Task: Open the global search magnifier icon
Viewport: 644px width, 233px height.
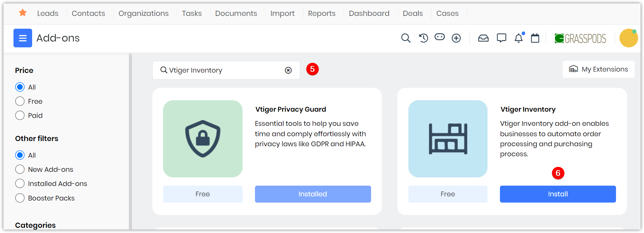Action: [x=406, y=38]
